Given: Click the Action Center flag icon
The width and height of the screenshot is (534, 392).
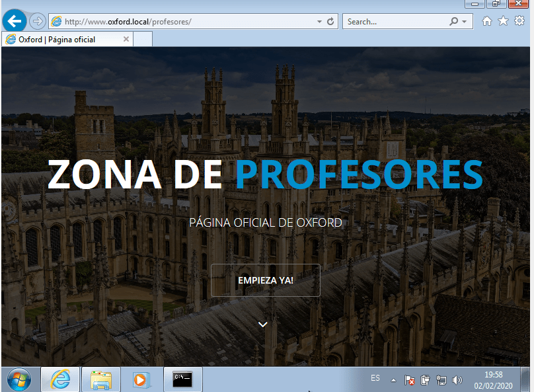Looking at the screenshot, I should click(410, 380).
